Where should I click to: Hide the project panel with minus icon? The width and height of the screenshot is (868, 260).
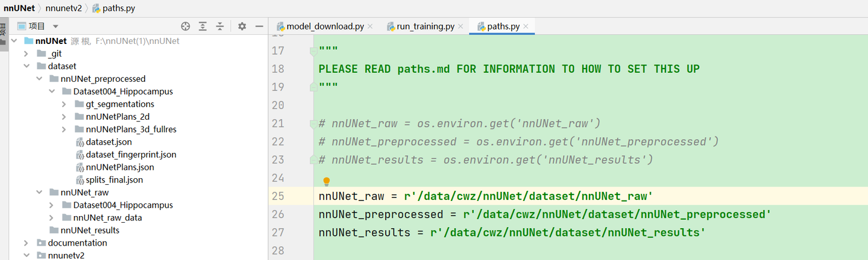pyautogui.click(x=259, y=26)
